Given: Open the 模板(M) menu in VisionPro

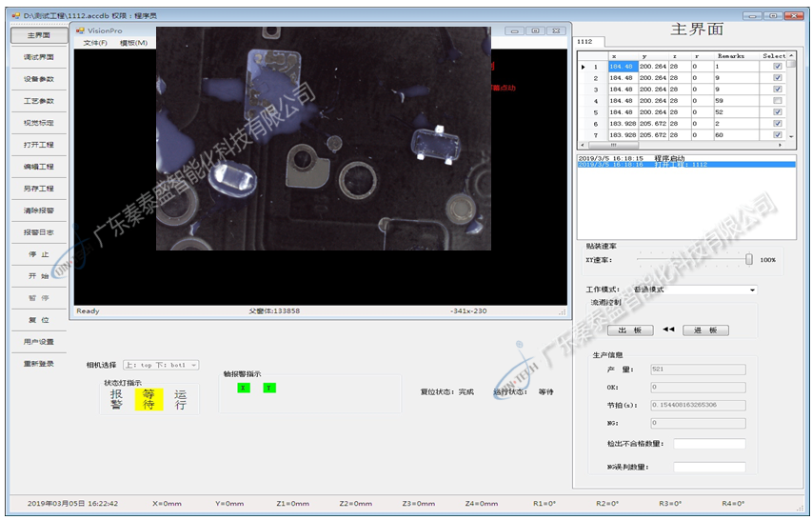Looking at the screenshot, I should tap(133, 43).
